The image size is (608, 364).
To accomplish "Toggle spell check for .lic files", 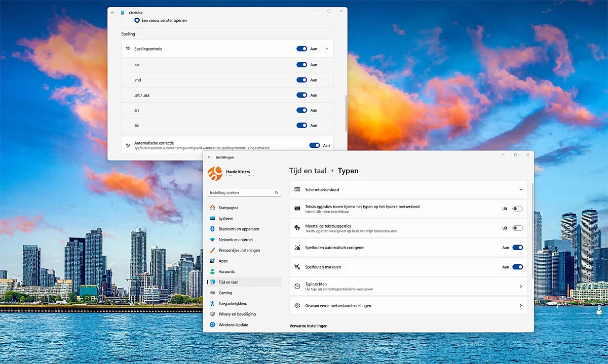I will 302,126.
